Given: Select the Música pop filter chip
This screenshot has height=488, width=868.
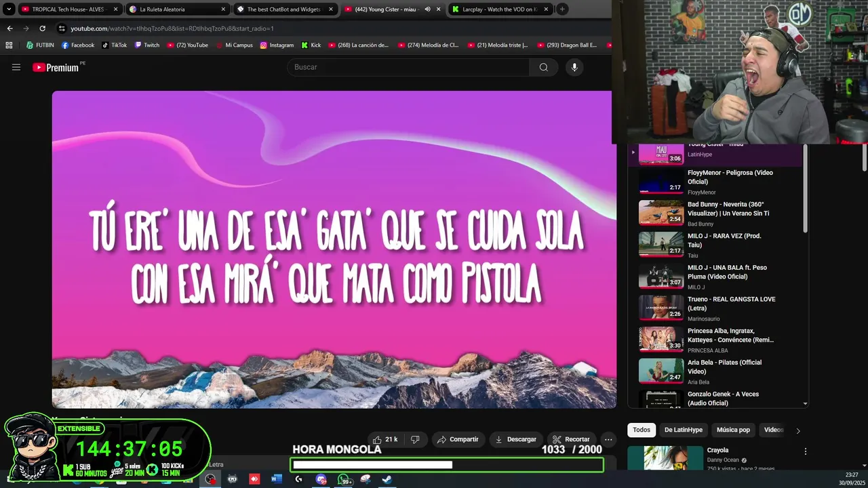Looking at the screenshot, I should point(733,430).
